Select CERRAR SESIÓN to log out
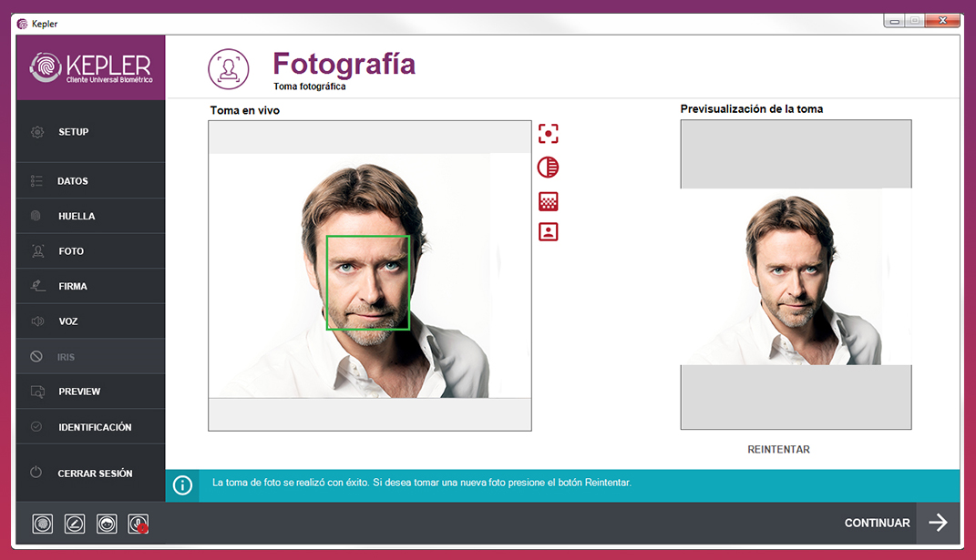This screenshot has width=976, height=560. (x=90, y=472)
